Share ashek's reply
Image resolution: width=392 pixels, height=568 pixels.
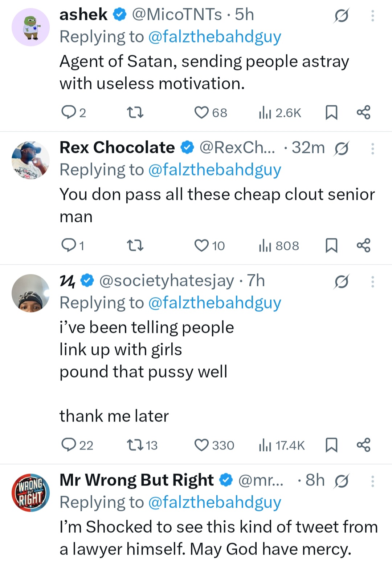click(363, 113)
